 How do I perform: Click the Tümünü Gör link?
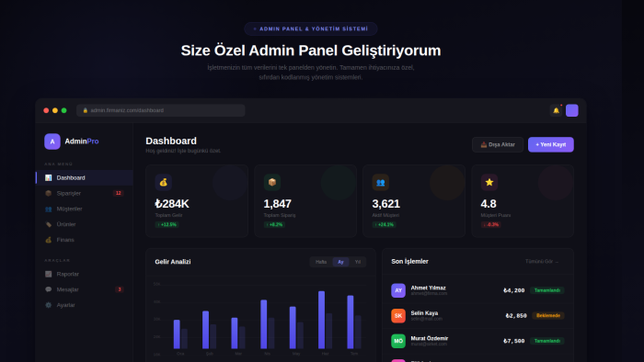point(542,262)
